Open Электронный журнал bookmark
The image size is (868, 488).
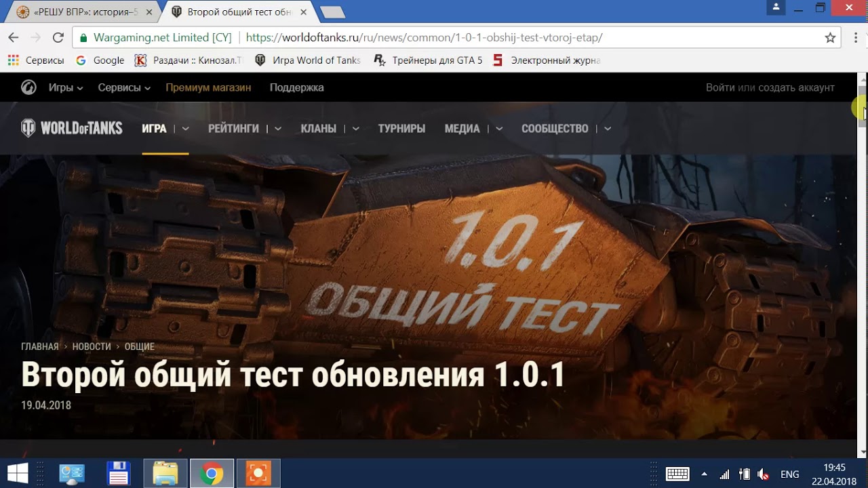pos(547,60)
